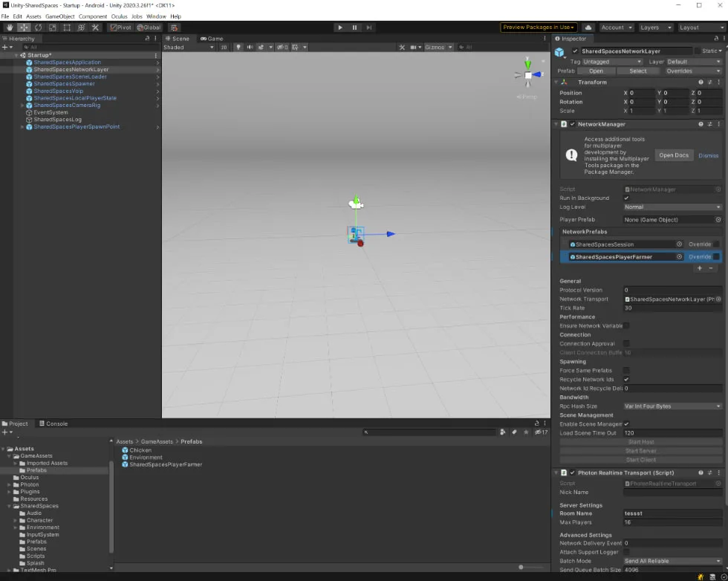
Task: Toggle Recycle Network Ids checkbox
Action: [x=626, y=380]
